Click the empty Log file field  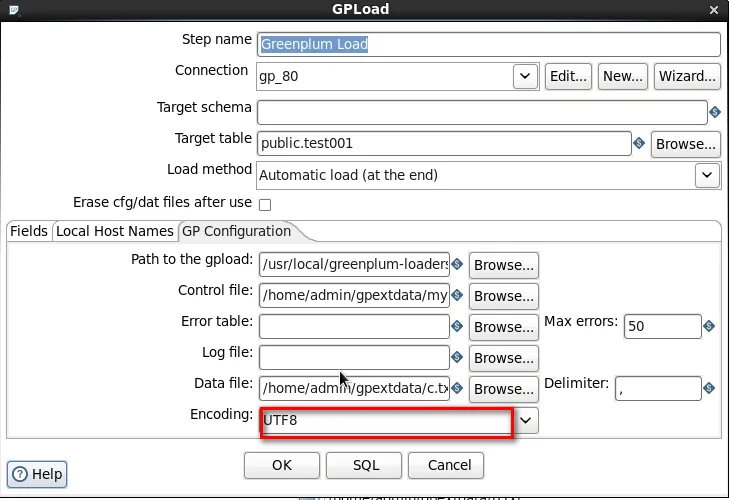click(x=354, y=357)
